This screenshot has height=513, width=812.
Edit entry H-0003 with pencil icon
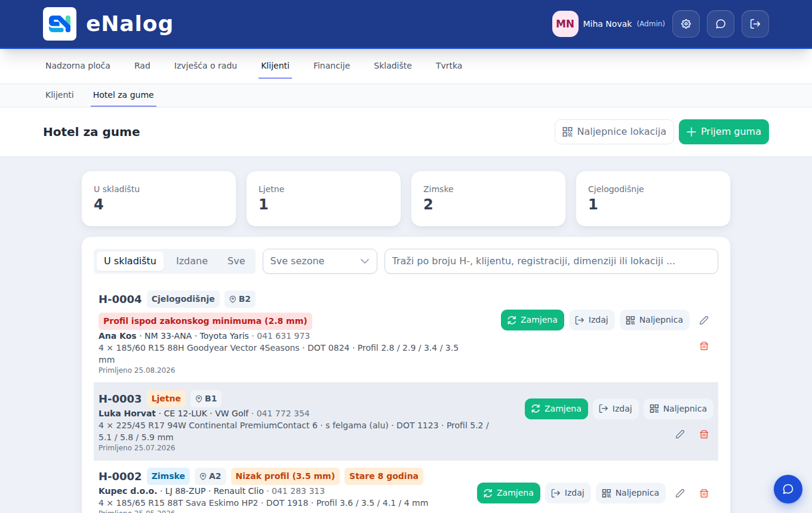(x=680, y=434)
